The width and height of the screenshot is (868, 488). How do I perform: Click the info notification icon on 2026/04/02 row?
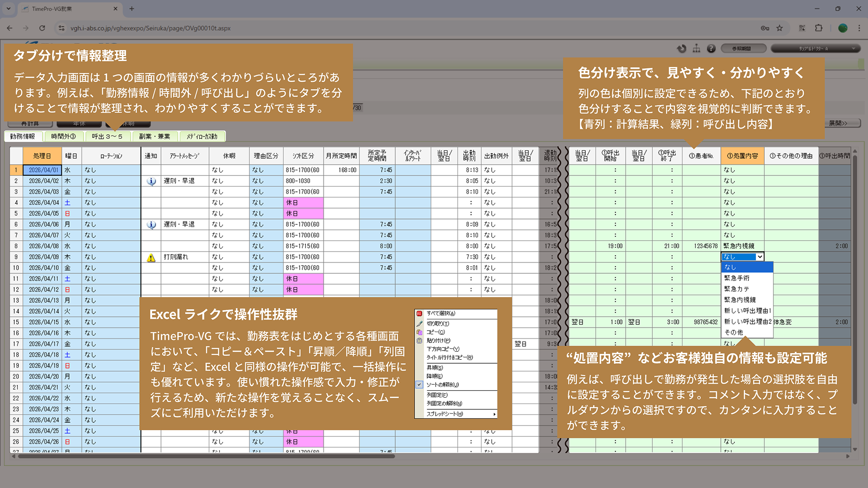click(151, 181)
